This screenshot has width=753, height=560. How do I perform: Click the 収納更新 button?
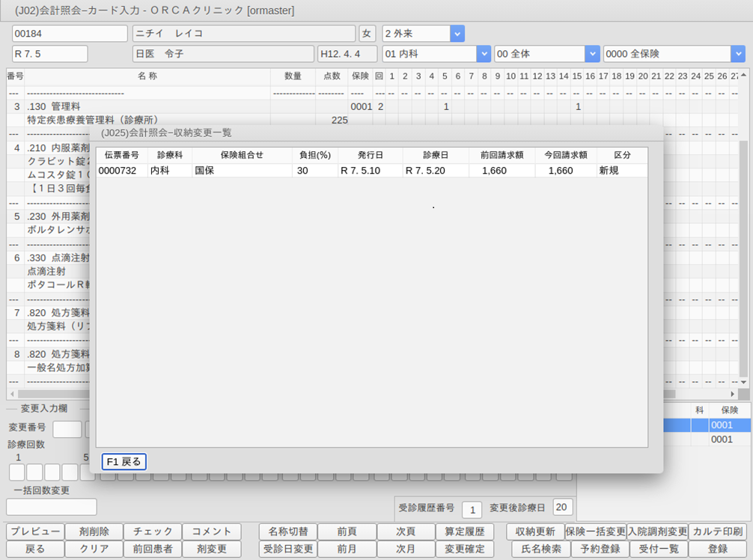pyautogui.click(x=535, y=532)
